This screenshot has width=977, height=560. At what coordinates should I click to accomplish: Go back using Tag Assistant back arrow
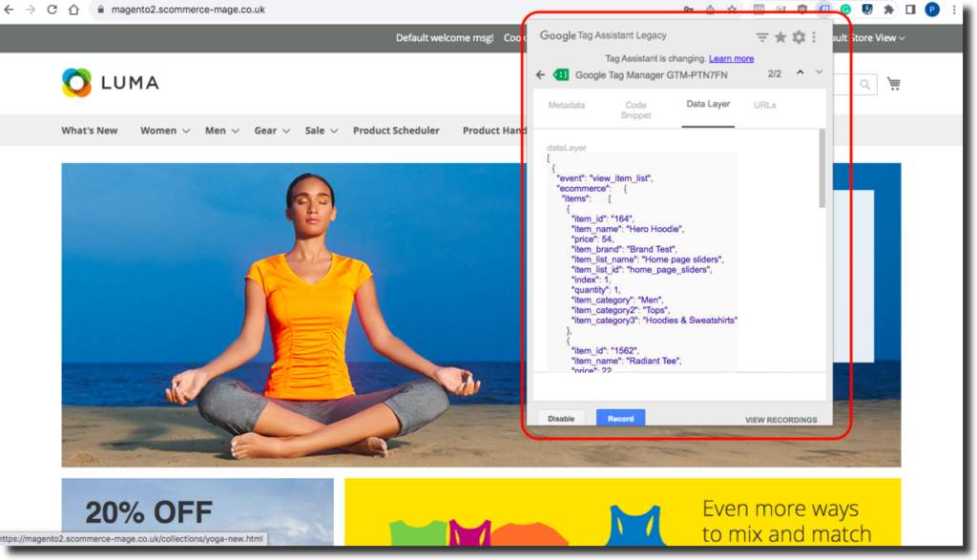point(541,74)
